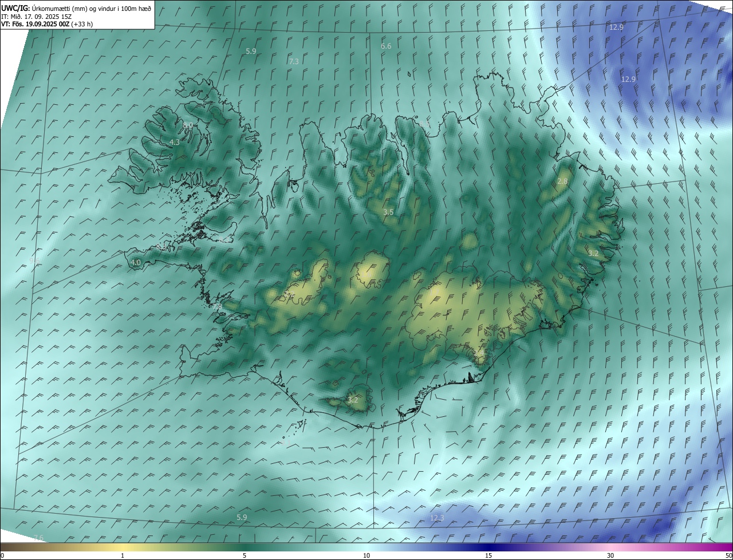Click the '6.6' value label
The width and height of the screenshot is (733, 560).
pos(386,46)
